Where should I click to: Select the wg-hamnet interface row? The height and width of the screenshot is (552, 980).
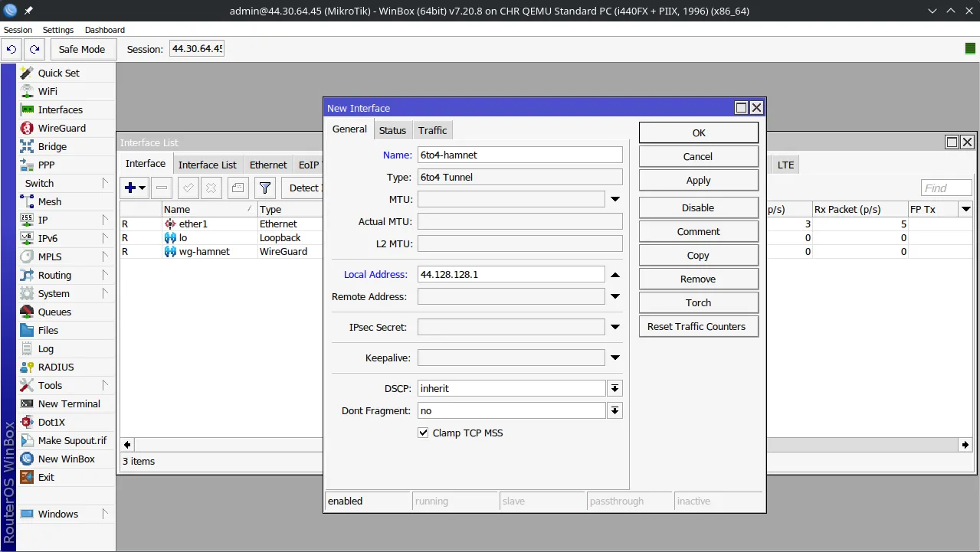coord(204,251)
